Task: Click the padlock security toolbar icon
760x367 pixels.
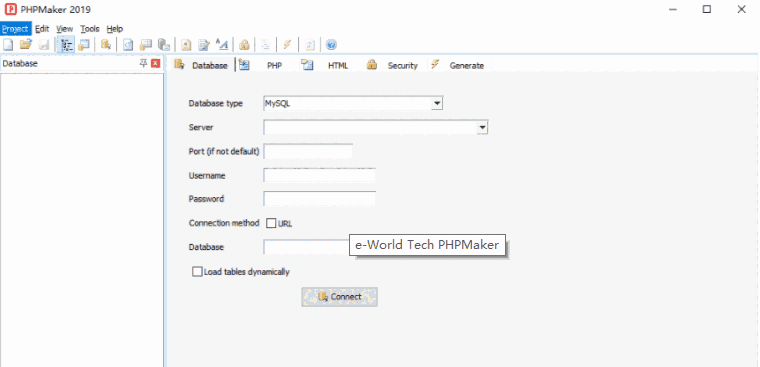Action: coord(244,45)
